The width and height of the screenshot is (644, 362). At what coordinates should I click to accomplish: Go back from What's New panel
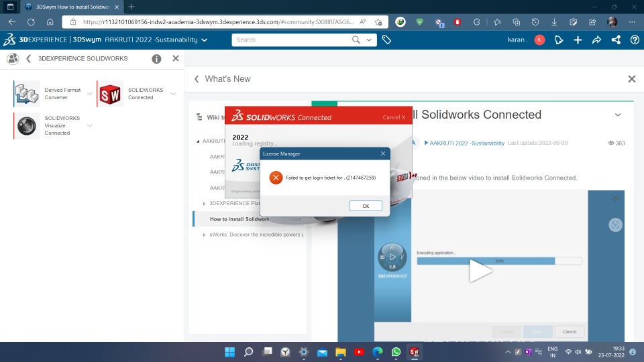click(197, 79)
